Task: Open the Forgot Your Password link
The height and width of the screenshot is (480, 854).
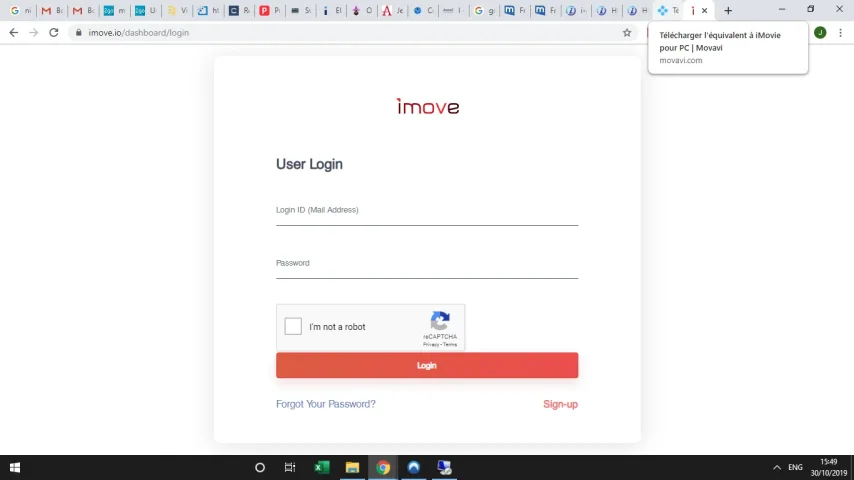Action: [326, 404]
